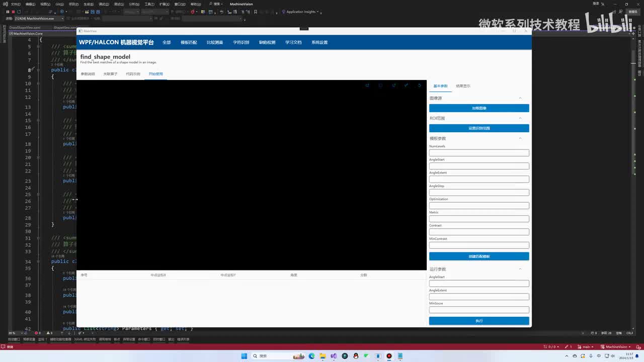Viewport: 644px width, 362px height.
Task: Stop debugging in Visual Studio toolbar
Action: tap(13, 12)
